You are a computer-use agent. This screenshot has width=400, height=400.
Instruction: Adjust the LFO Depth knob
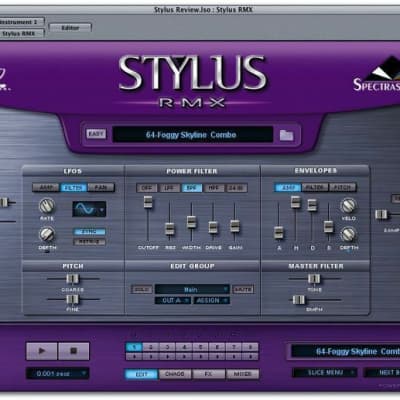pyautogui.click(x=47, y=234)
